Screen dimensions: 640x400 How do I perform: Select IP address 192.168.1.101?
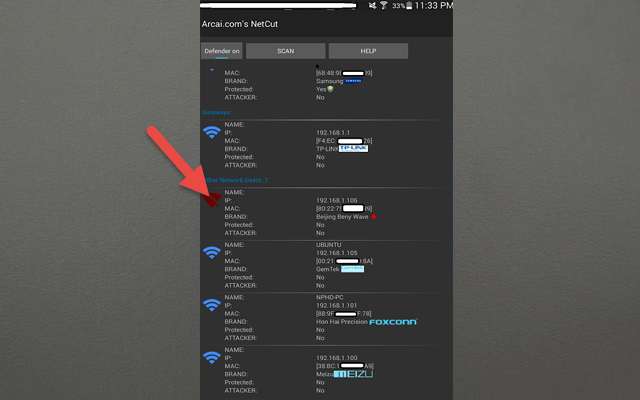click(337, 305)
